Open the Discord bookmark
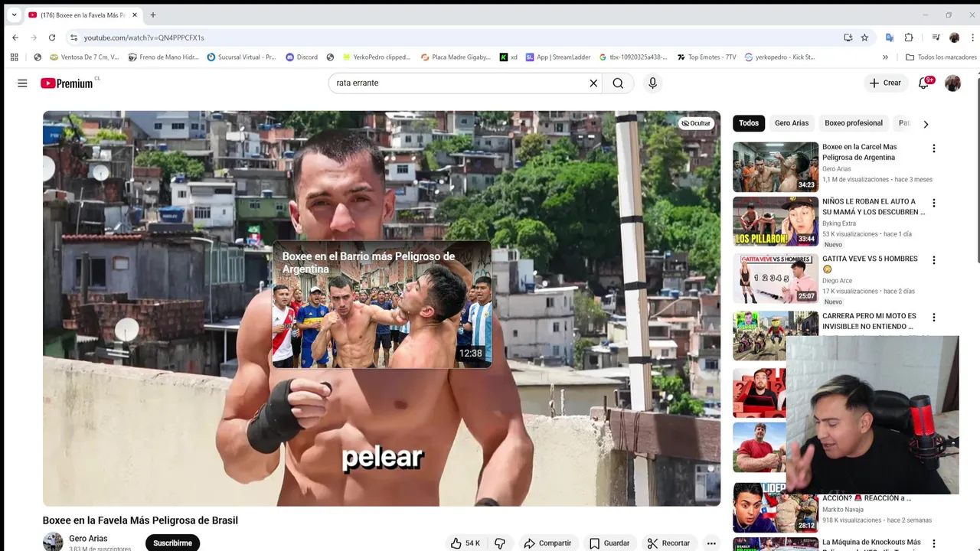Image resolution: width=980 pixels, height=551 pixels. tap(302, 57)
